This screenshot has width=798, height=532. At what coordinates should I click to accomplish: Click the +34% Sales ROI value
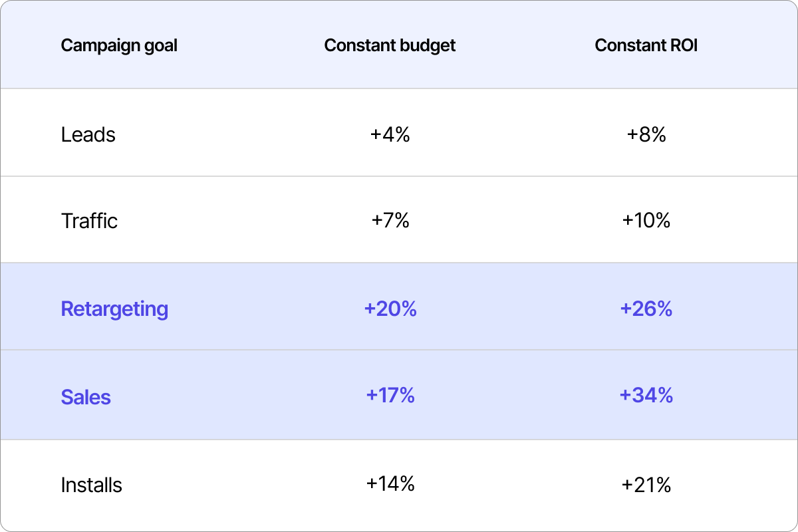coord(646,396)
